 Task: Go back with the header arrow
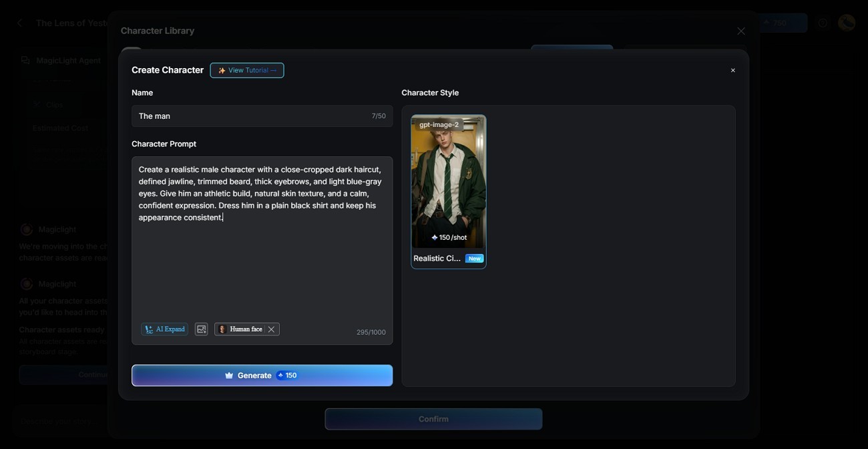[19, 23]
